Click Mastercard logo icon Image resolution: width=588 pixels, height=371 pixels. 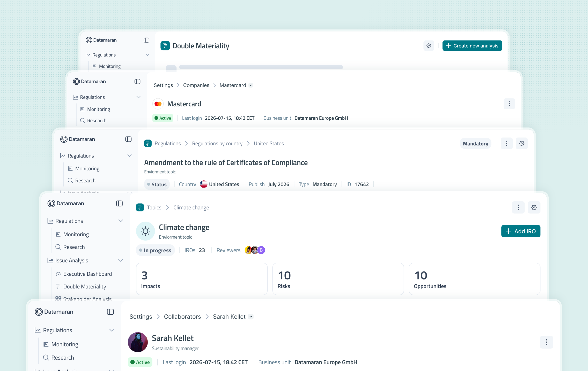(x=158, y=104)
